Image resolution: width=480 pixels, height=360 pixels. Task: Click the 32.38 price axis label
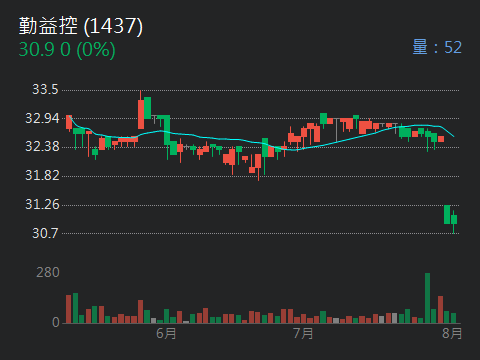coord(42,146)
